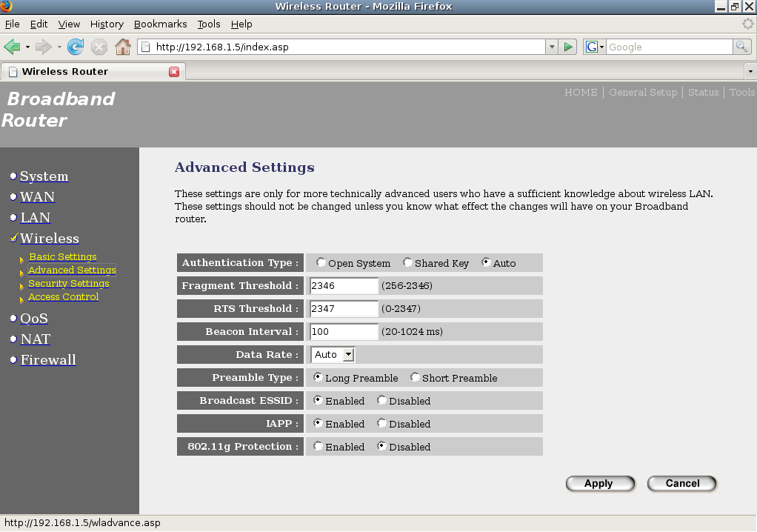Click the Stop loading icon
The height and width of the screenshot is (532, 757).
(99, 47)
